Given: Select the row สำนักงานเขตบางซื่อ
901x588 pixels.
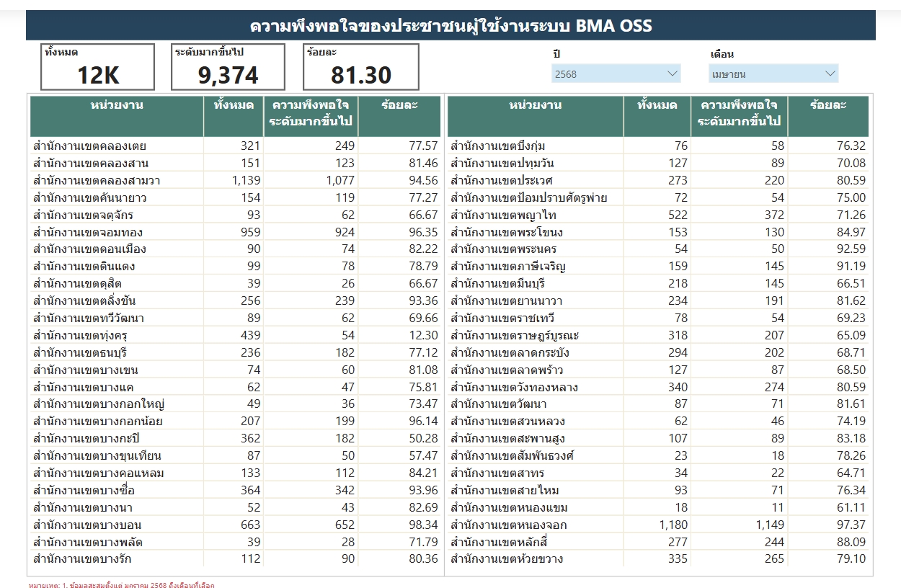Looking at the screenshot, I should tap(235, 490).
